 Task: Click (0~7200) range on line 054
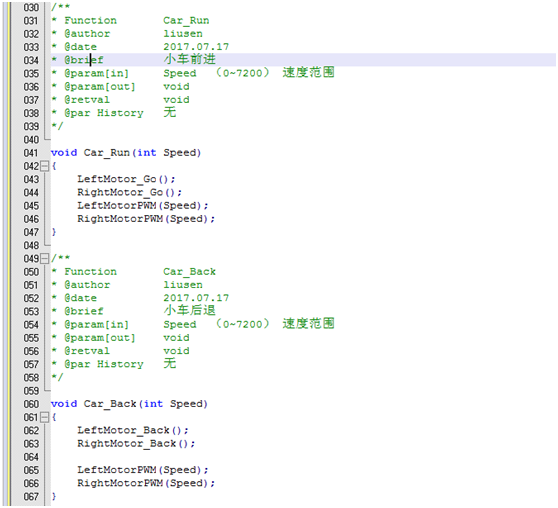242,324
